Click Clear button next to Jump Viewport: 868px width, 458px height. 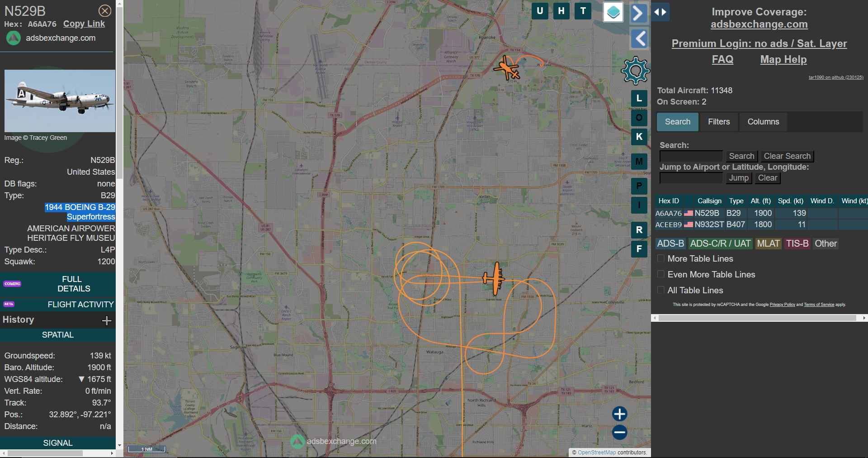(x=768, y=178)
